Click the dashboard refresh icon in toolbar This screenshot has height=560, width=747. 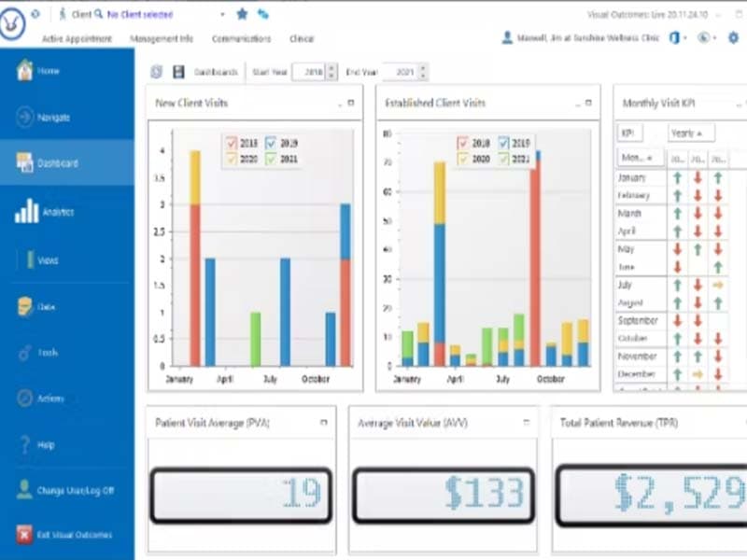tap(157, 72)
